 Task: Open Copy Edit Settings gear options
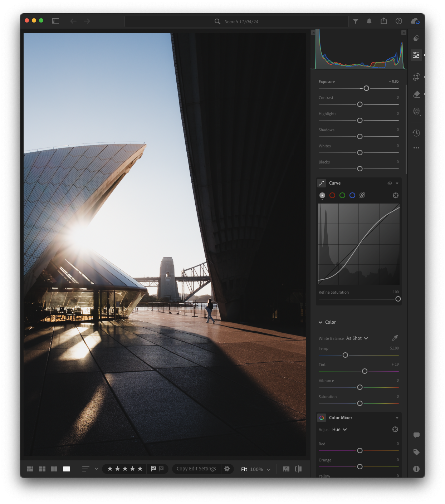[x=227, y=469]
